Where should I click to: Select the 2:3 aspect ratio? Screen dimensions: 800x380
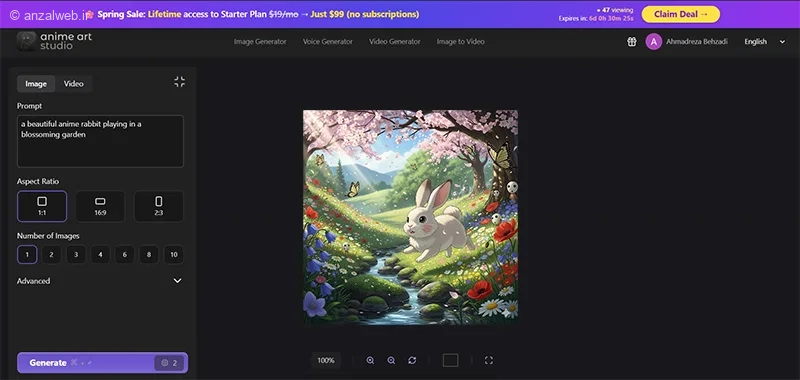pos(159,206)
